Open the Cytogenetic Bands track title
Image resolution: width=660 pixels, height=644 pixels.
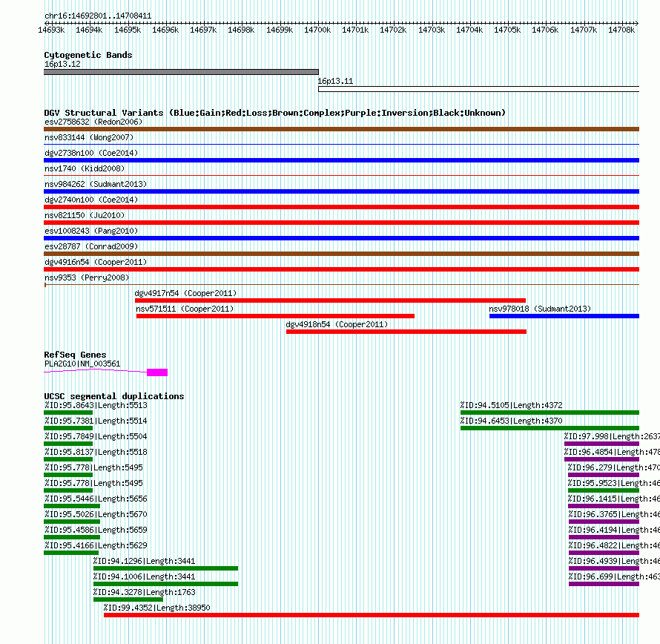point(88,55)
